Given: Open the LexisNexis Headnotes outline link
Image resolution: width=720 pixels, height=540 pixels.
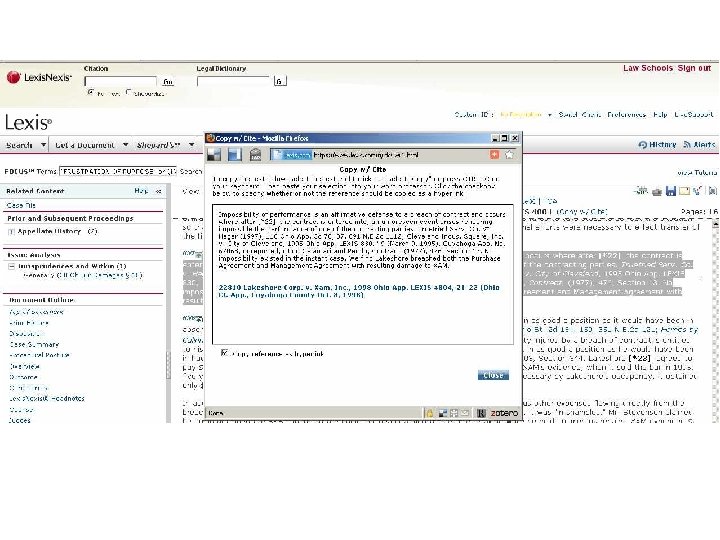Looking at the screenshot, I should pyautogui.click(x=47, y=399).
